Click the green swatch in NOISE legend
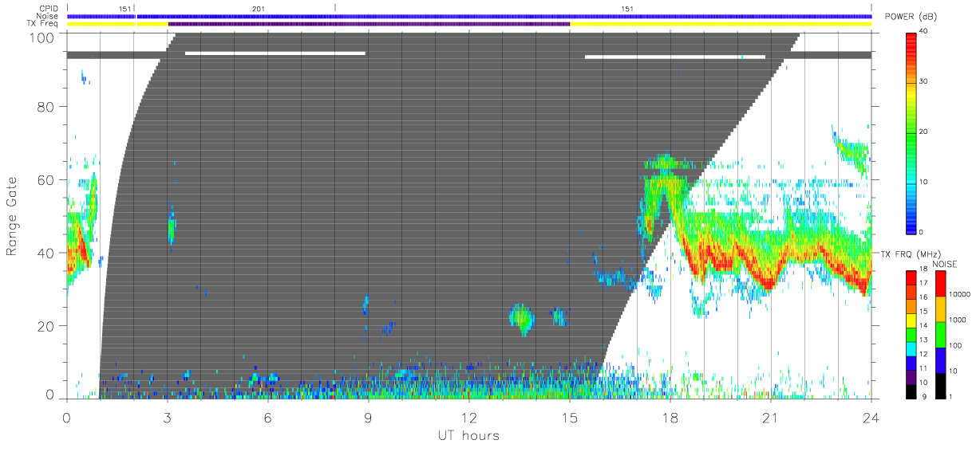The image size is (980, 452). [940, 333]
